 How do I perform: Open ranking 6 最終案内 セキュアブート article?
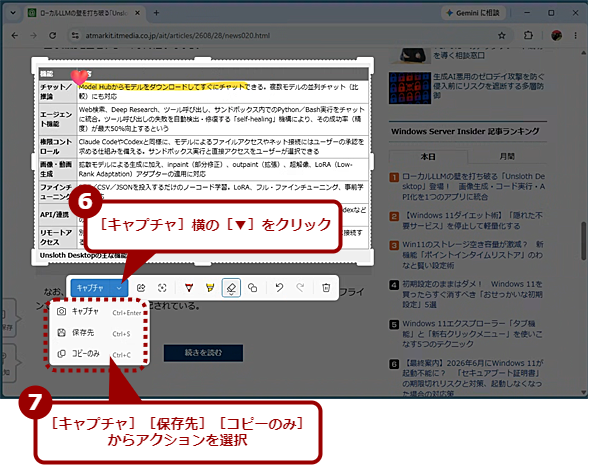473,378
